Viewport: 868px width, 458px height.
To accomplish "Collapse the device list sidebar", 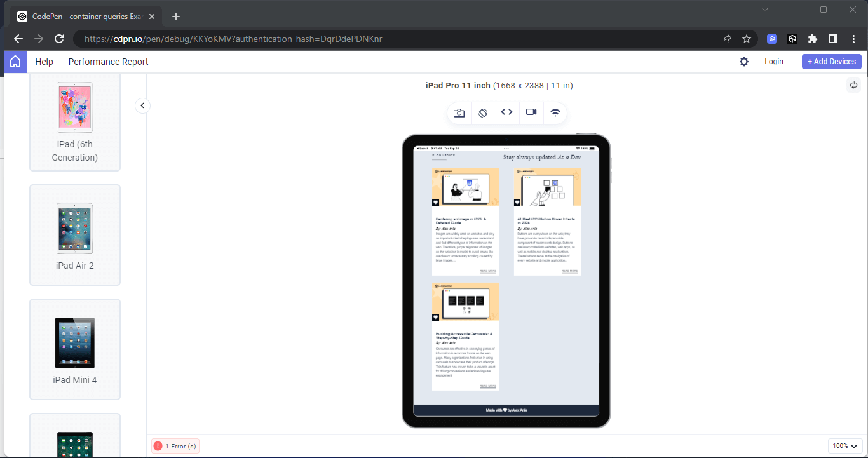I will pos(142,105).
